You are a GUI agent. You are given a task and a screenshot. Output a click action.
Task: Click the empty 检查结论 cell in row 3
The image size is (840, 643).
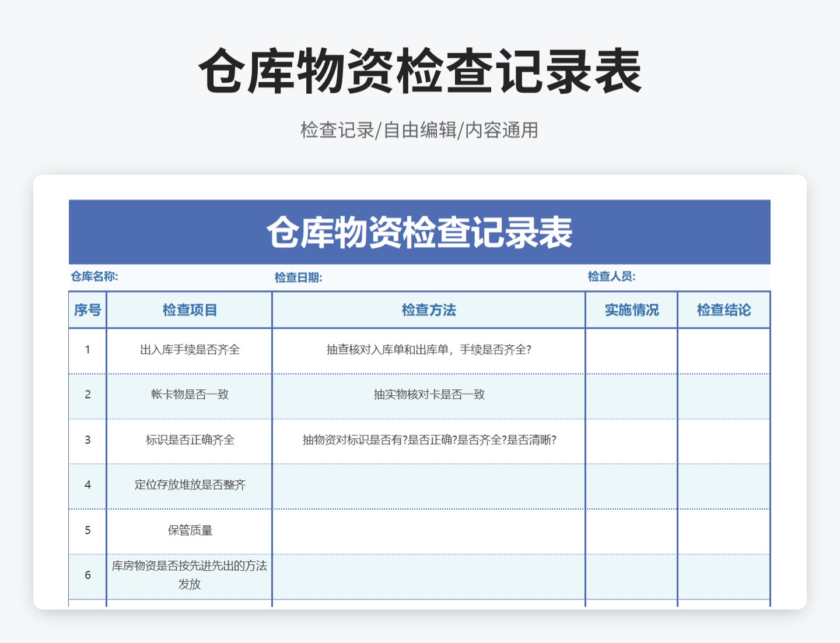pyautogui.click(x=724, y=440)
